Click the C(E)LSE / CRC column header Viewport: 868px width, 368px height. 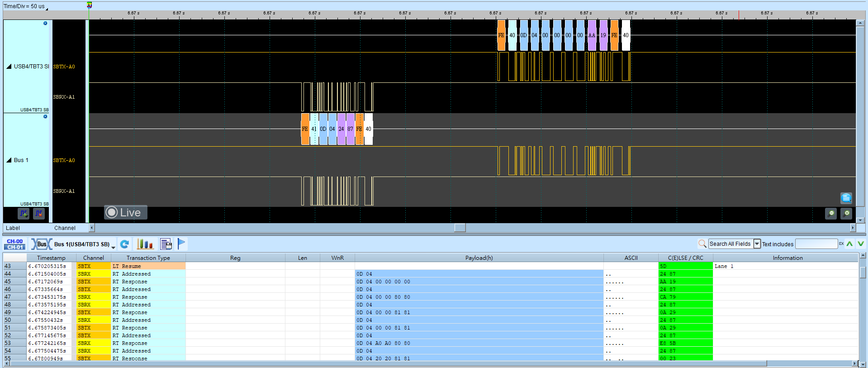(685, 258)
